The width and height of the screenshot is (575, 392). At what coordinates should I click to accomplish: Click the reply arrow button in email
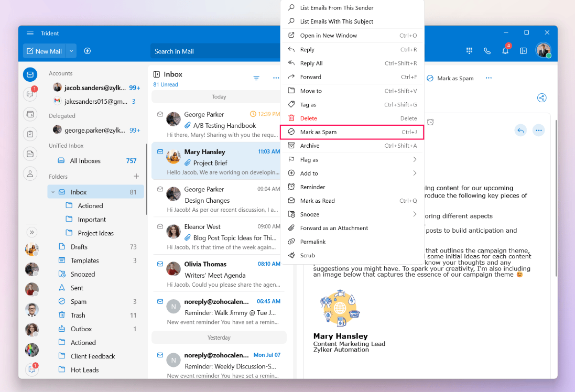(520, 130)
